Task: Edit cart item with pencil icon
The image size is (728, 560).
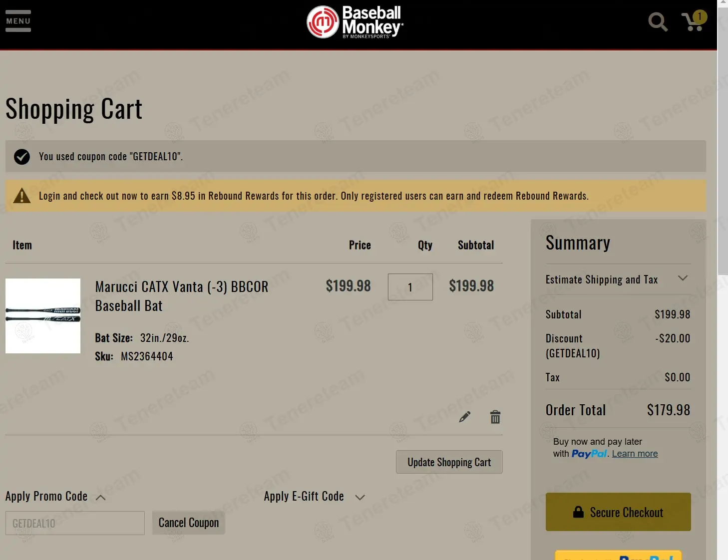Action: (465, 417)
